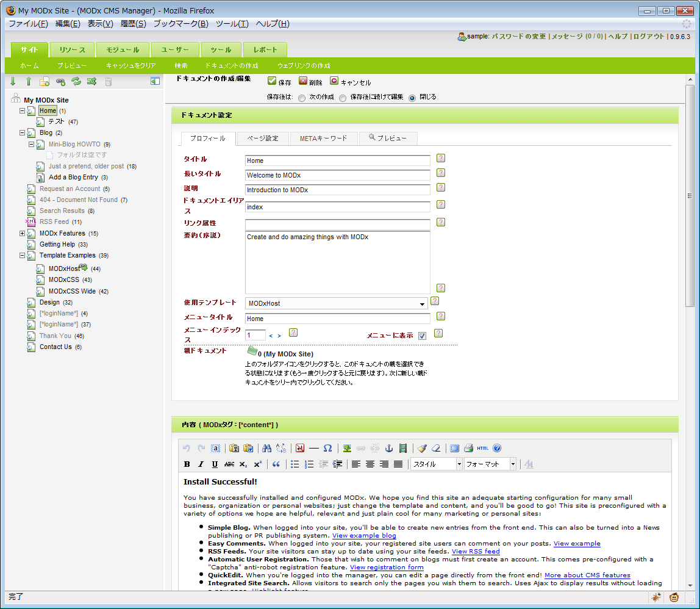Expand the MODx Features tree node
700x609 pixels.
[23, 233]
